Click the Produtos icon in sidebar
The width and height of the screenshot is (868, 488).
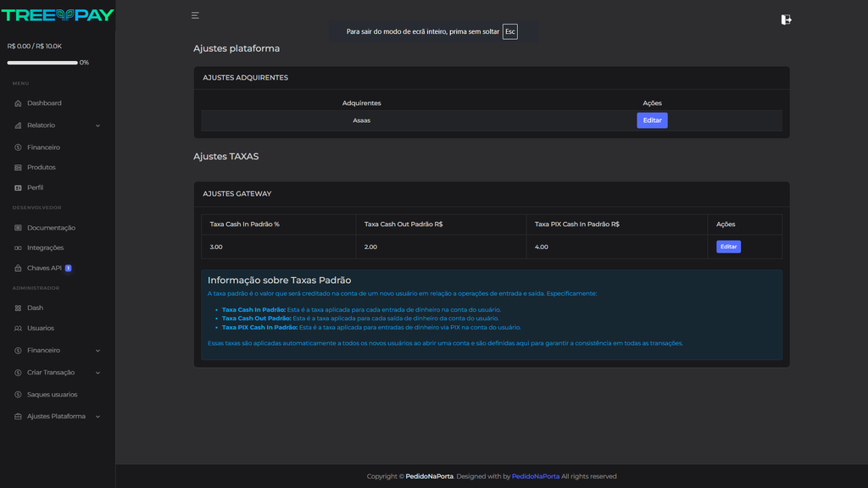click(x=19, y=168)
